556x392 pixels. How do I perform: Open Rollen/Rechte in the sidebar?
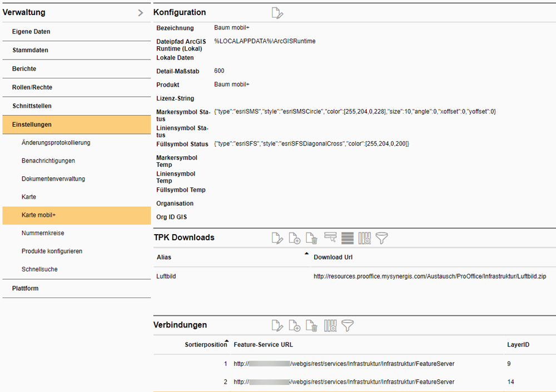coord(32,87)
